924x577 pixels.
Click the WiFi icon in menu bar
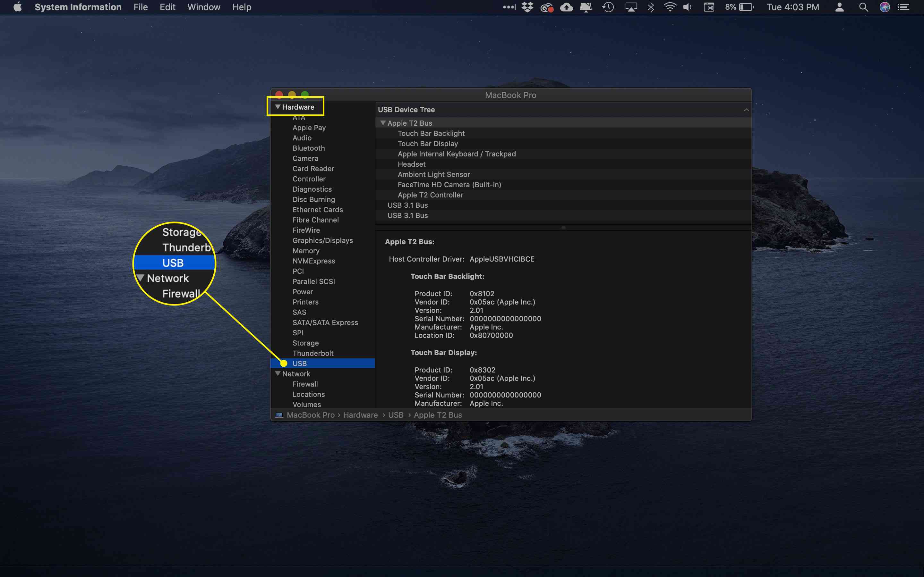[x=669, y=7]
